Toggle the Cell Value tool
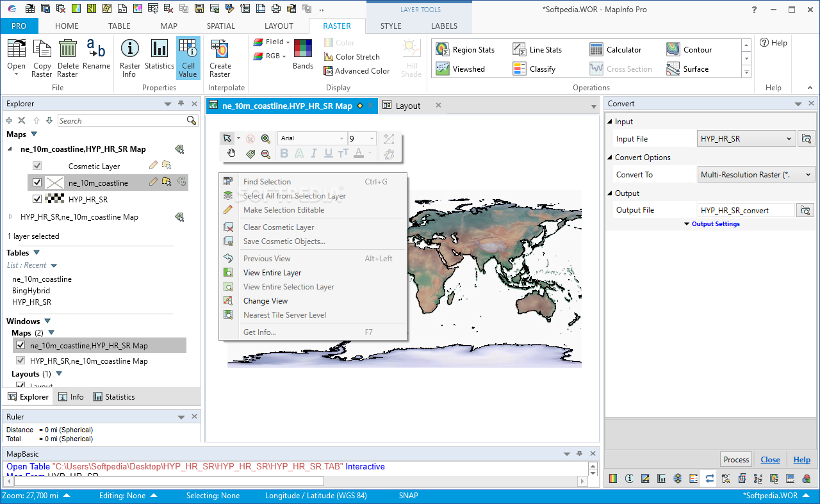Screen dimensions: 820x504 [x=188, y=58]
